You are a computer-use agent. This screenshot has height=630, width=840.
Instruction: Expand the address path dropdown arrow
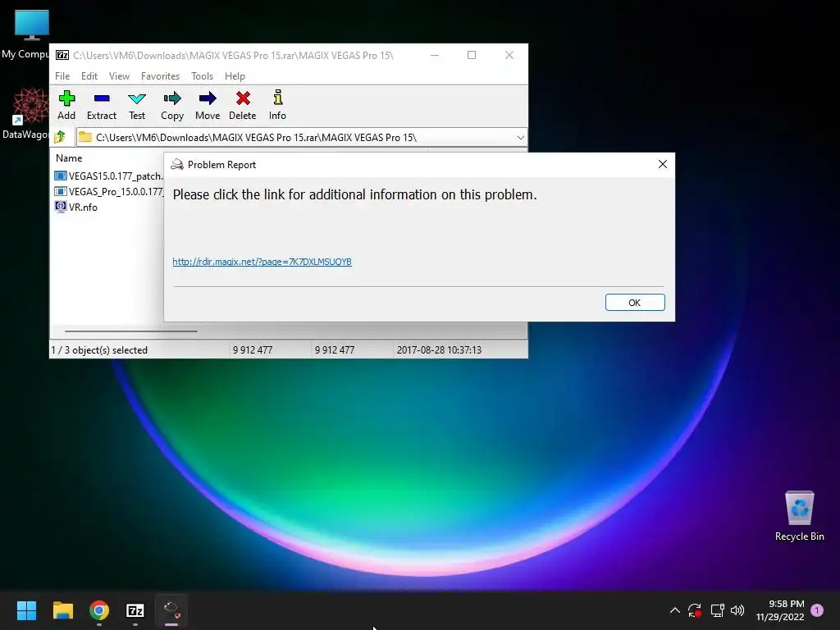point(520,138)
